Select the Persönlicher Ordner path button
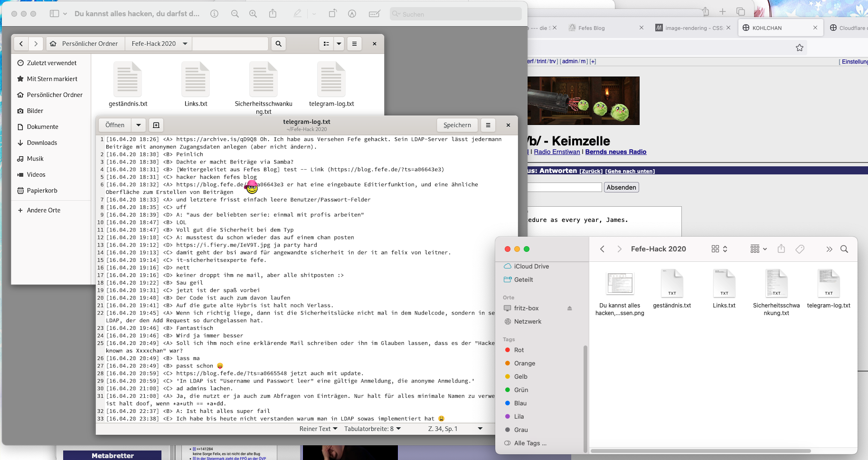868x460 pixels. [85, 44]
